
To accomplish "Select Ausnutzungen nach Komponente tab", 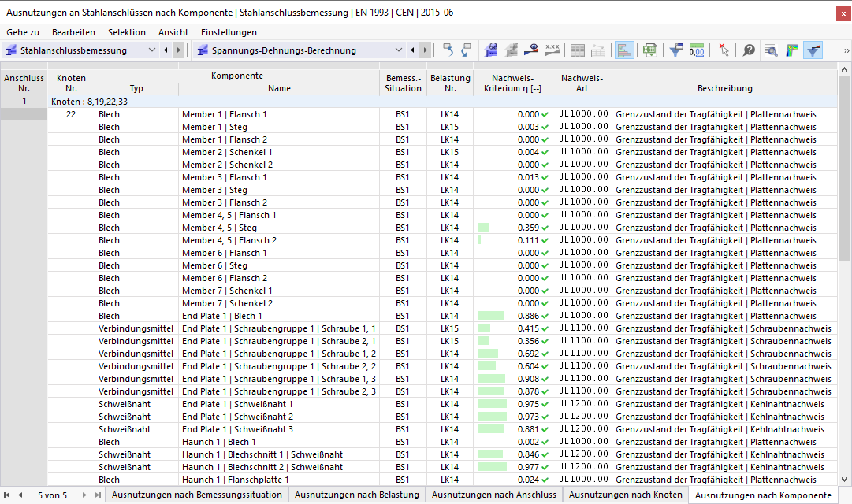I will click(763, 495).
